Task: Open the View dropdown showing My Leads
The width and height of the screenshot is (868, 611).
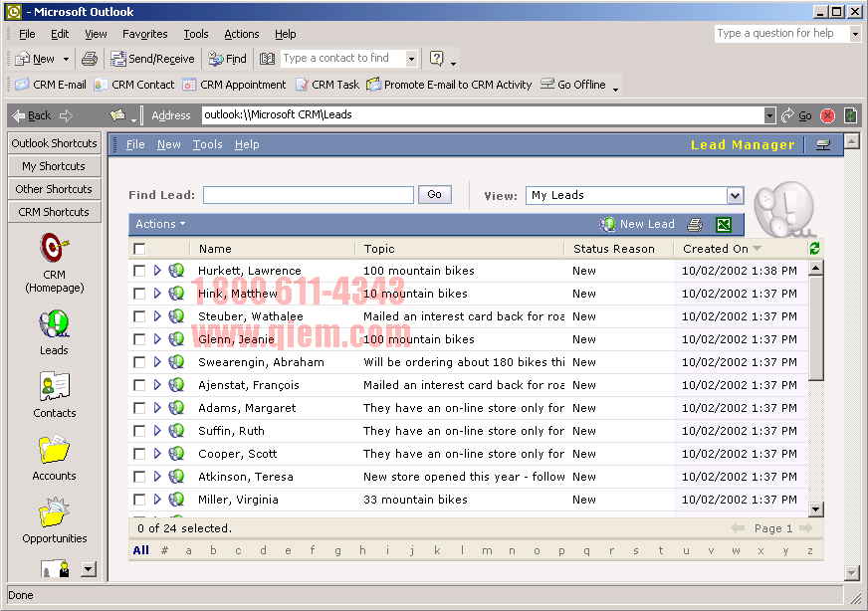Action: [735, 195]
